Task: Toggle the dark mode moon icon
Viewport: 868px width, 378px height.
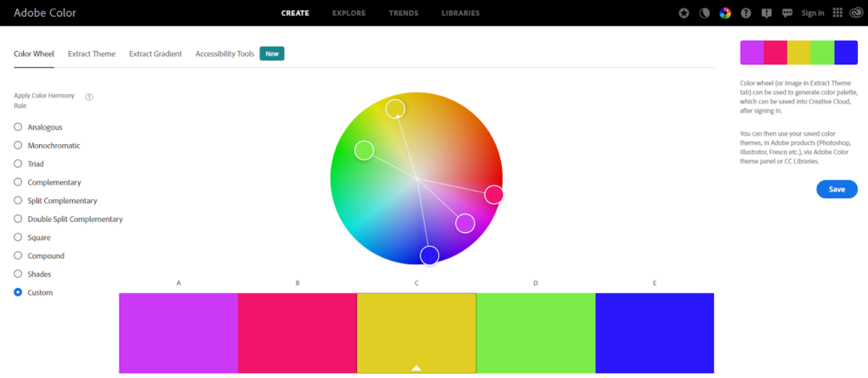Action: click(x=704, y=14)
